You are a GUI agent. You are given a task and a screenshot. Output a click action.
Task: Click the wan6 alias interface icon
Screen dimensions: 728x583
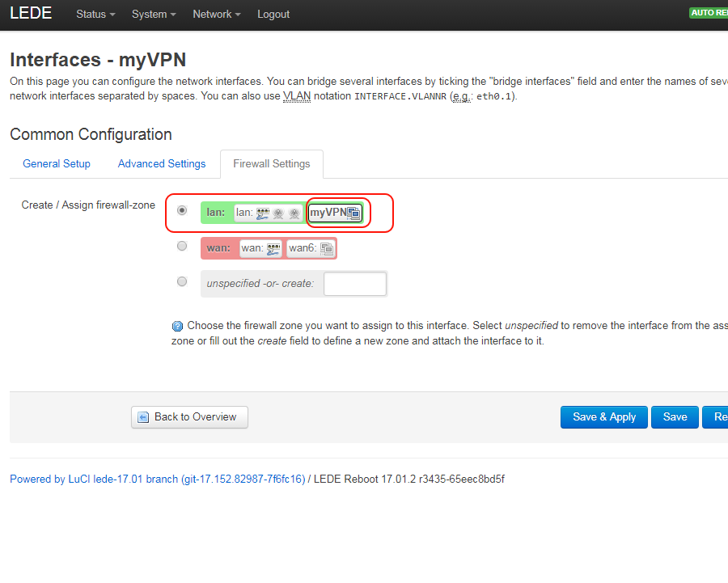click(327, 248)
